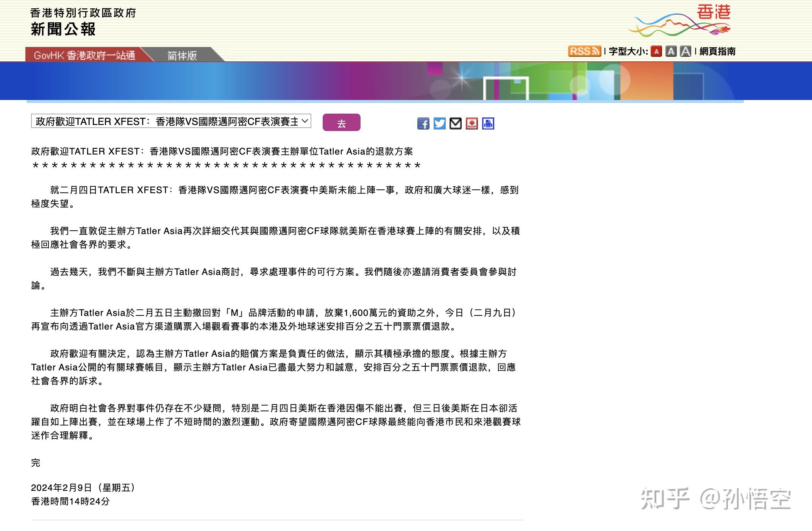Click the 香港特別行政區政府 header text
This screenshot has height=531, width=812.
(83, 13)
